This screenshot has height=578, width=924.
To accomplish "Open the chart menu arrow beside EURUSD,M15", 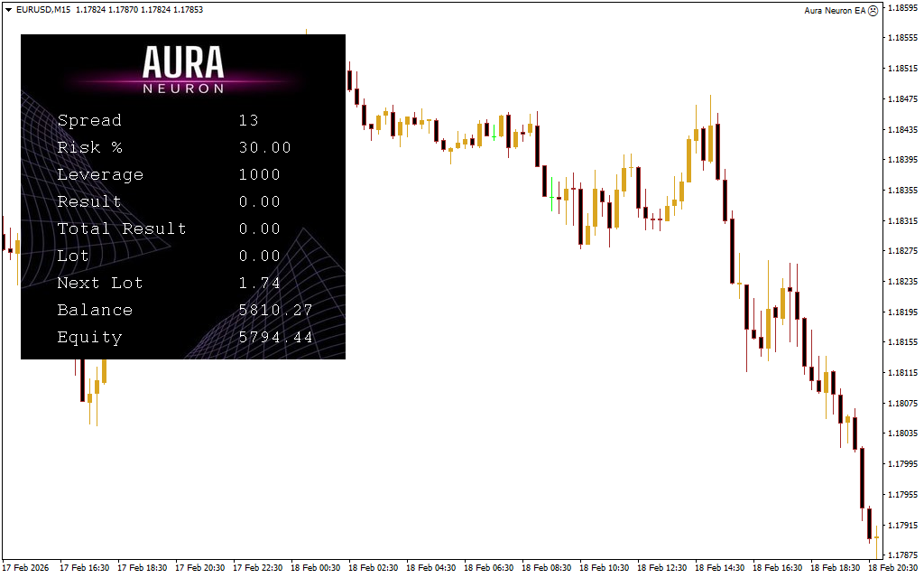I will pos(8,9).
